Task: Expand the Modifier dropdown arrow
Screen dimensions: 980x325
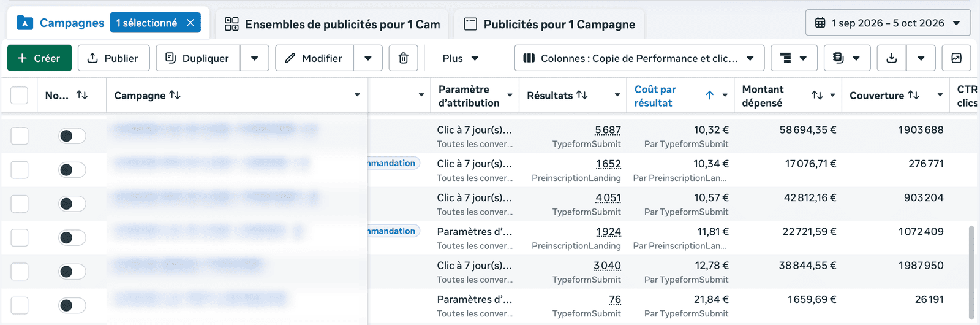Action: (x=368, y=58)
